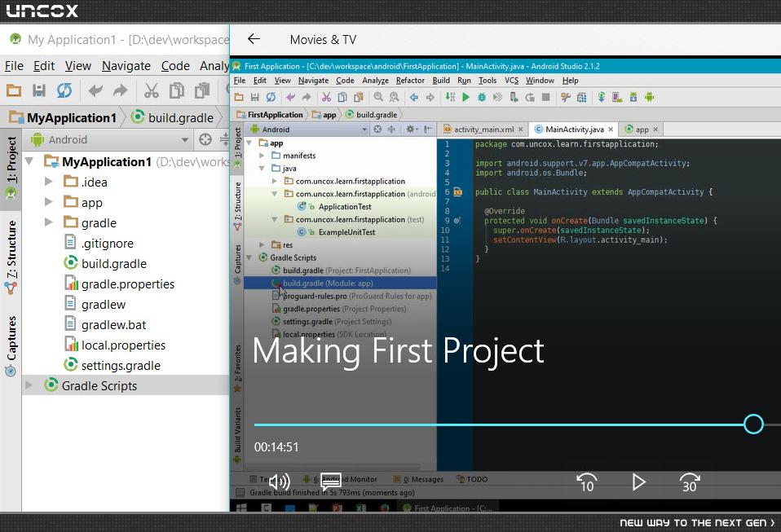The height and width of the screenshot is (532, 781).
Task: Toggle the 7: Structure side tab in My Application1
Action: (11, 257)
